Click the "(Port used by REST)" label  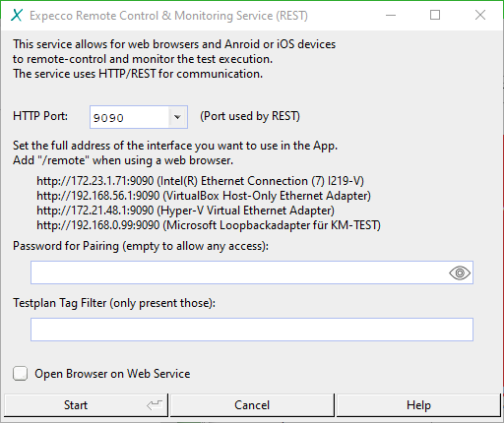pos(250,116)
